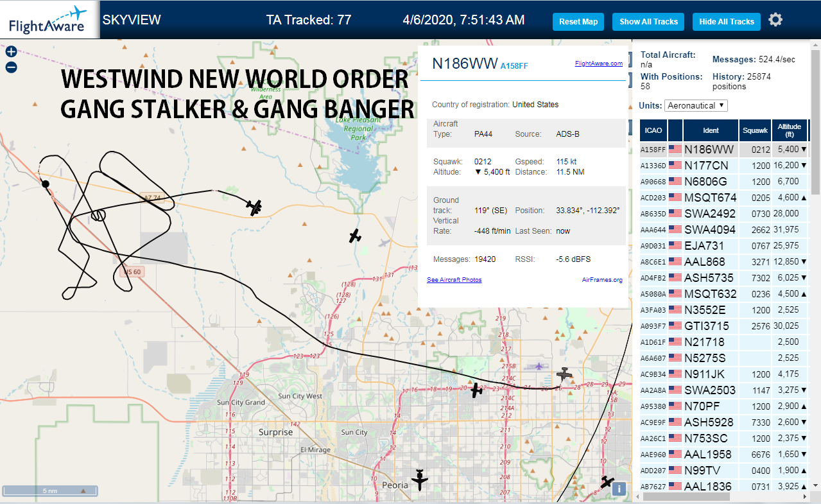Select the N6806G row
This screenshot has height=504, width=821.
coord(724,181)
